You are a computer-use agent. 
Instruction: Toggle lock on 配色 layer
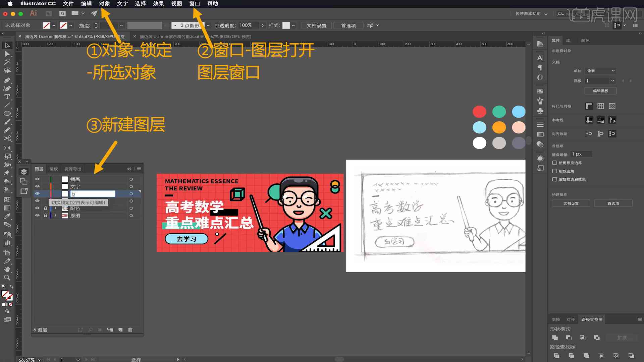tap(45, 208)
